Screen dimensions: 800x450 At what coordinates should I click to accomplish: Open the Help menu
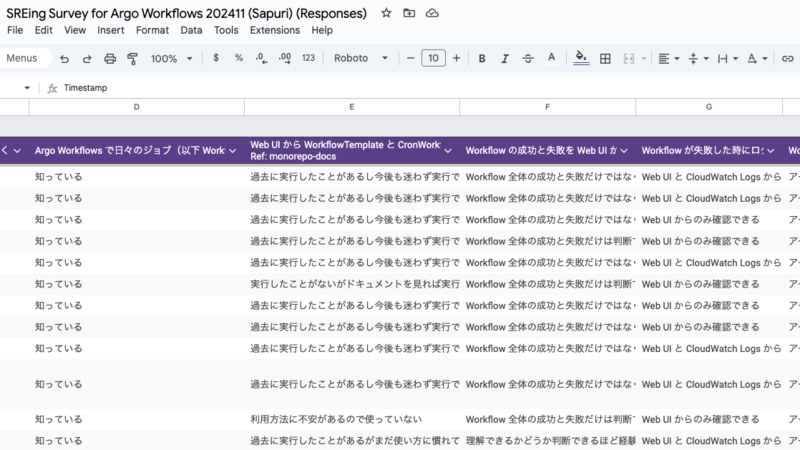coord(322,30)
